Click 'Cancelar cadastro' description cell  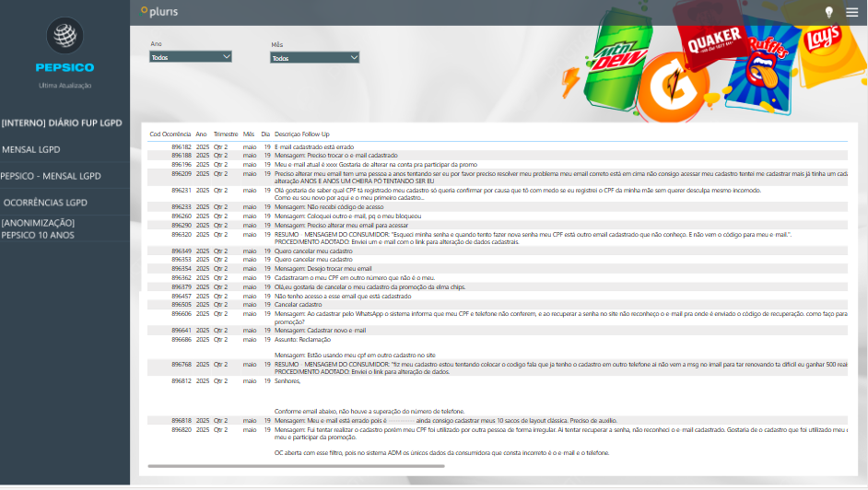(x=298, y=305)
